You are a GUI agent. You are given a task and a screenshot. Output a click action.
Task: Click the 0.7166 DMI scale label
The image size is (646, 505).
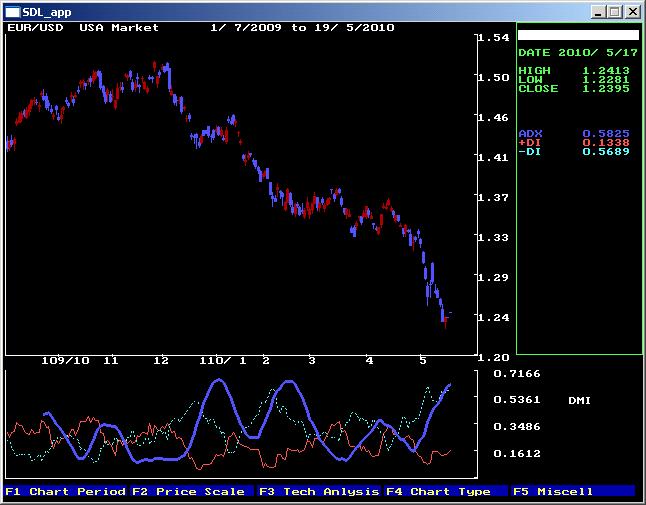pyautogui.click(x=517, y=374)
